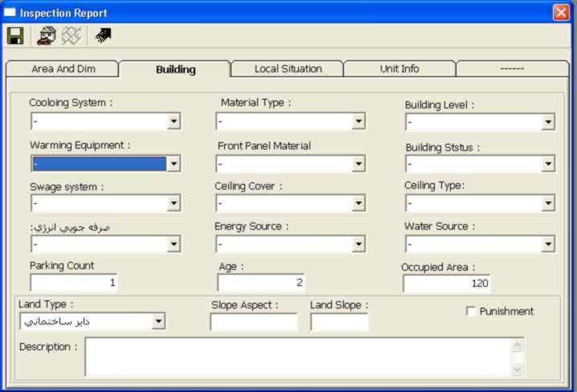Viewport: 577px width, 392px height.
Task: Click the Land Slope input field
Action: coord(339,322)
